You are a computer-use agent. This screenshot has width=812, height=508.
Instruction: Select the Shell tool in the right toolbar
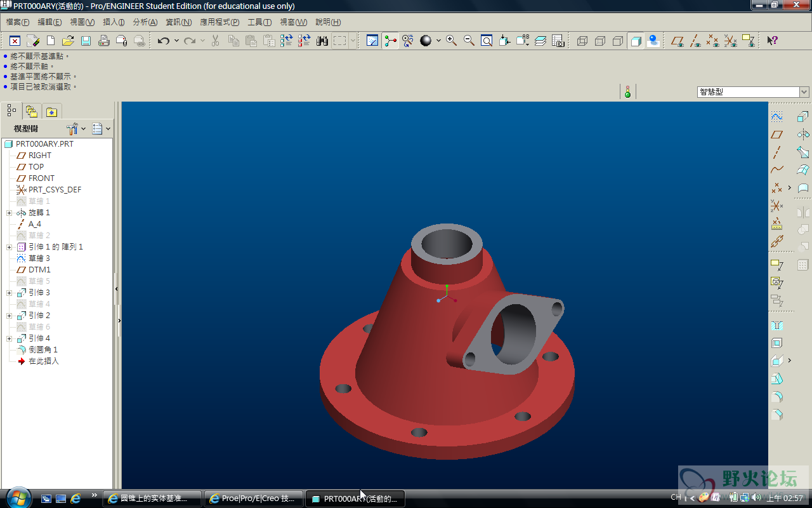[x=776, y=343]
